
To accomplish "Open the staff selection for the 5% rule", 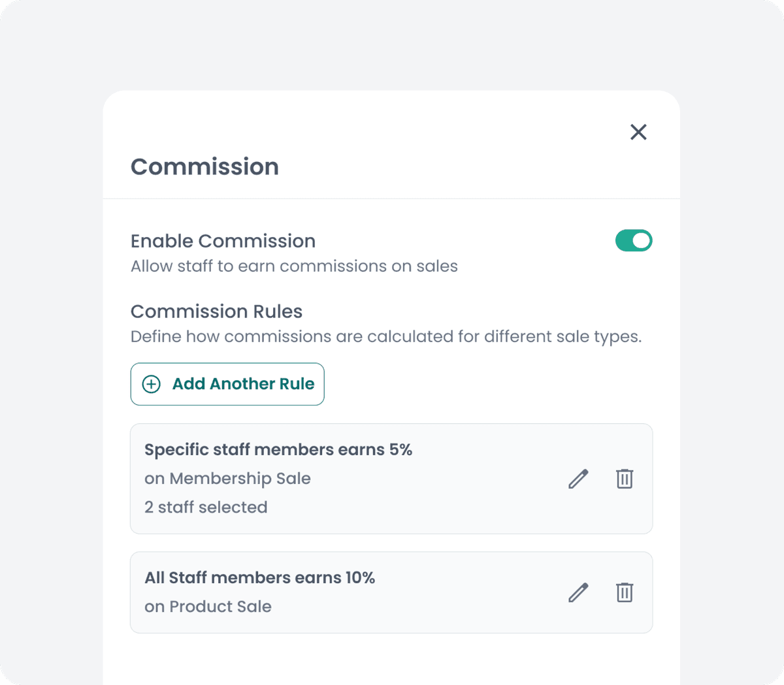I will [206, 507].
